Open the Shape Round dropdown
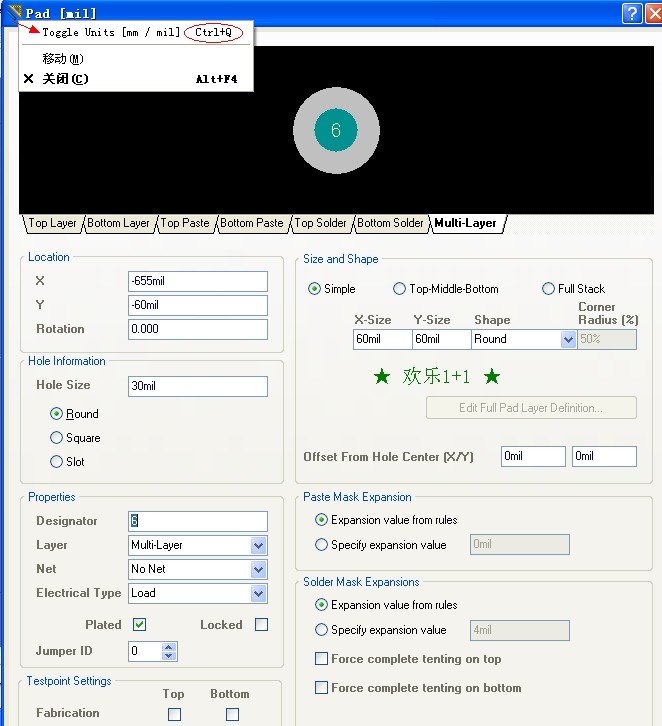662x726 pixels. click(x=568, y=339)
